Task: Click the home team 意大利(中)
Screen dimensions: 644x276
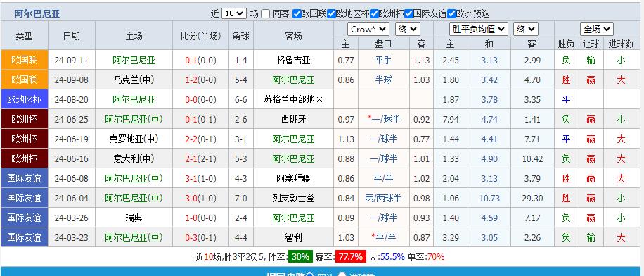Action: click(x=134, y=159)
